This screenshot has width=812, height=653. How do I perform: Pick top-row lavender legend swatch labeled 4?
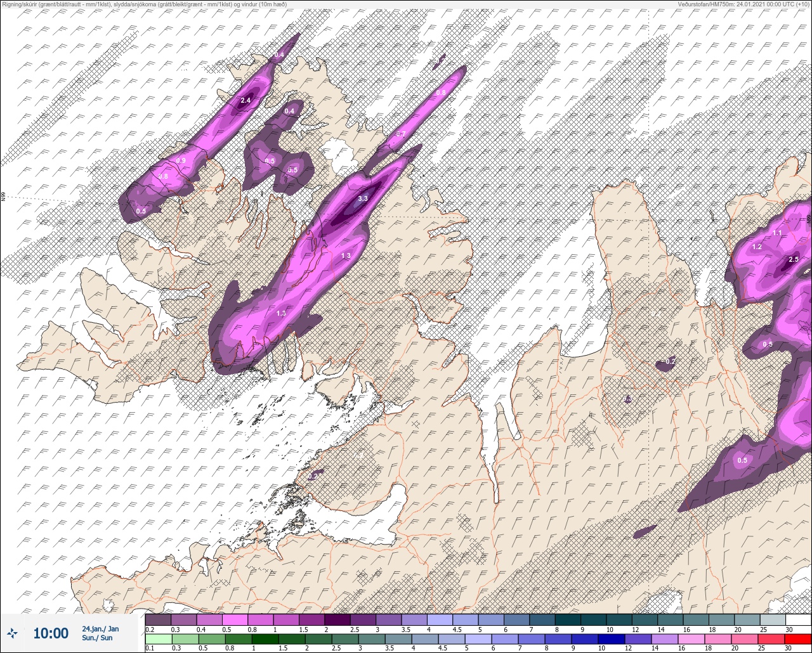click(440, 619)
